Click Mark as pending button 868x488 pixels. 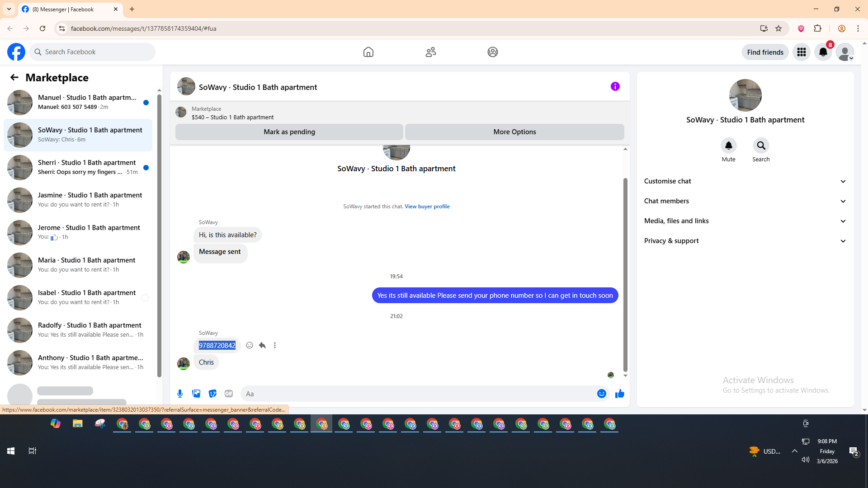[x=289, y=132]
